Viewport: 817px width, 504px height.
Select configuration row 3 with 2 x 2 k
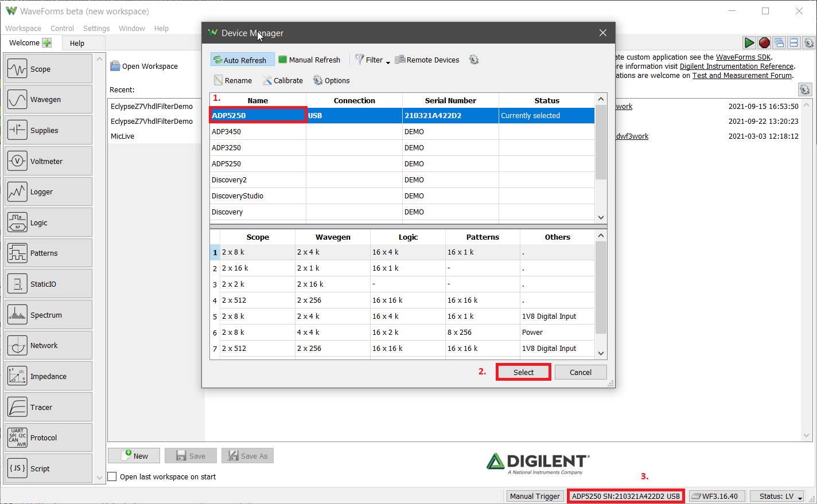(402, 284)
